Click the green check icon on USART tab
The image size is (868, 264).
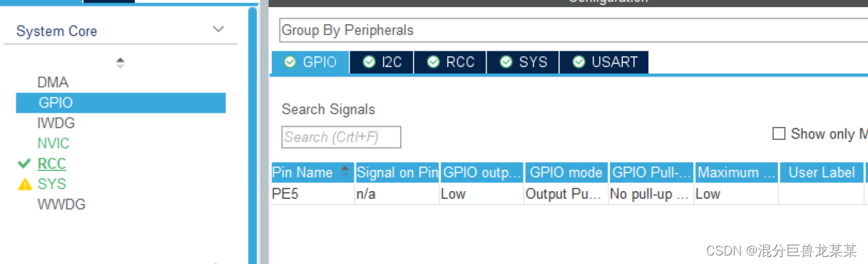tap(578, 62)
